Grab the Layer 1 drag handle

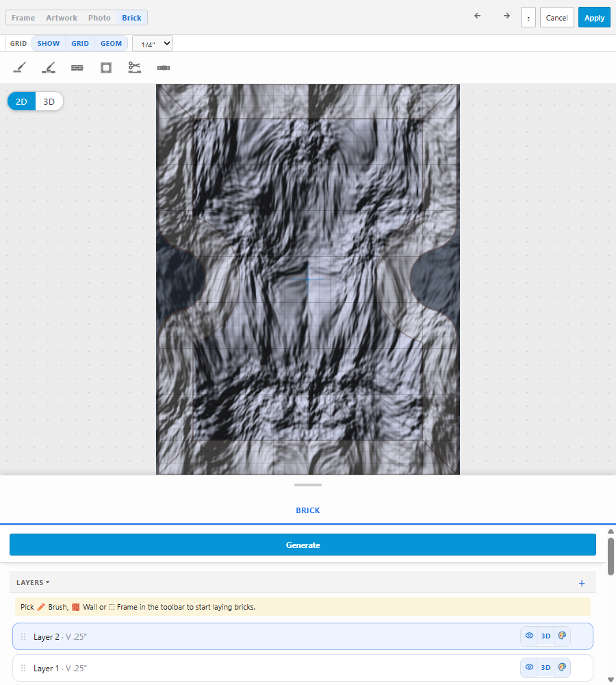[23, 668]
